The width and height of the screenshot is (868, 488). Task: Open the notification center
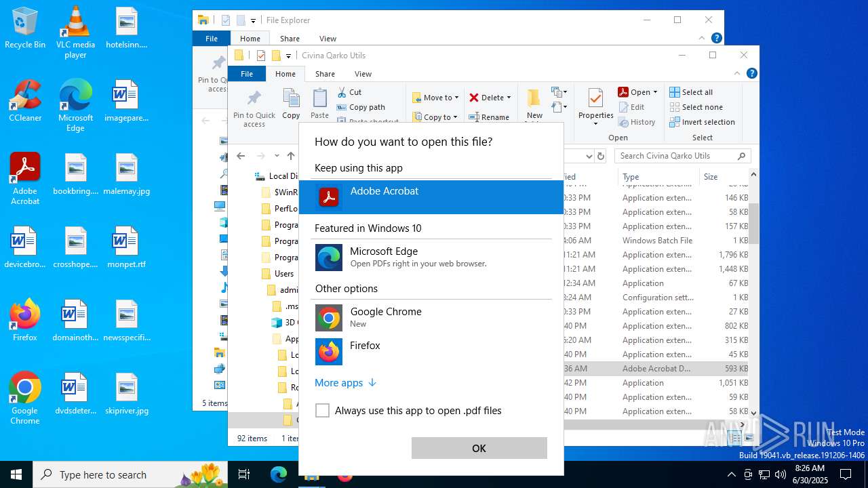846,474
